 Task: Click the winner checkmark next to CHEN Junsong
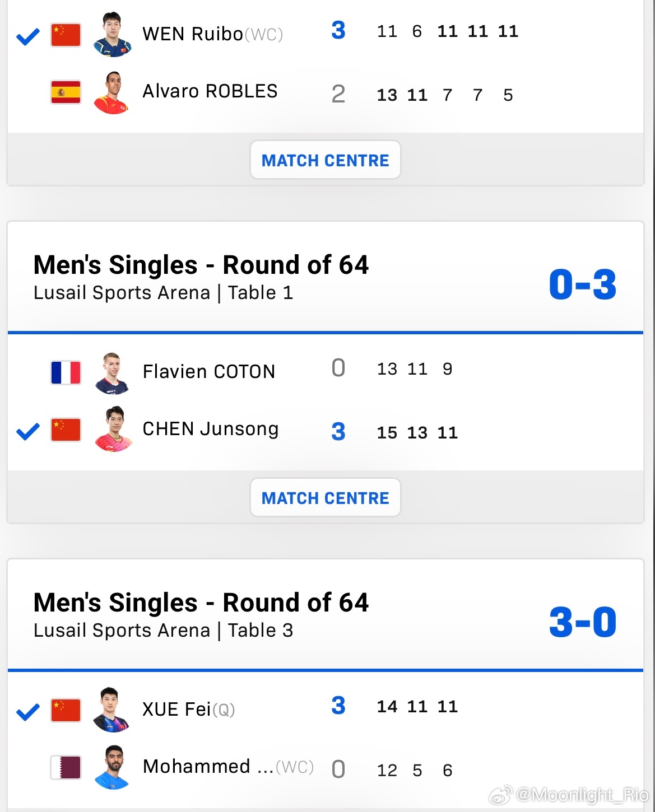[x=28, y=431]
